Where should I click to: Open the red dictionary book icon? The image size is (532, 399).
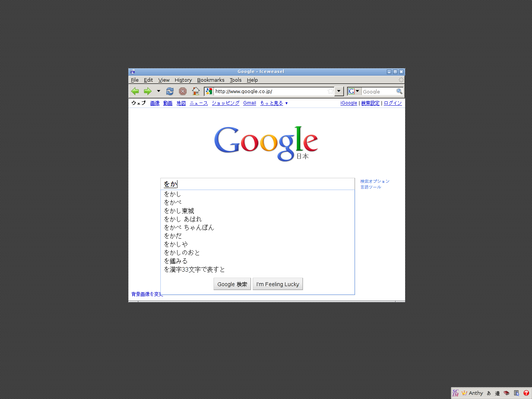point(507,393)
